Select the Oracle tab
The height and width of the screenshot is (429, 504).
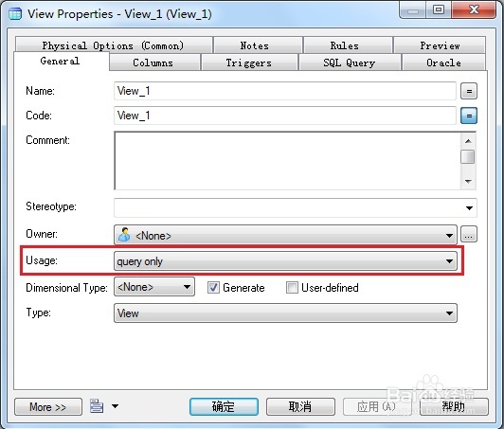pyautogui.click(x=443, y=63)
